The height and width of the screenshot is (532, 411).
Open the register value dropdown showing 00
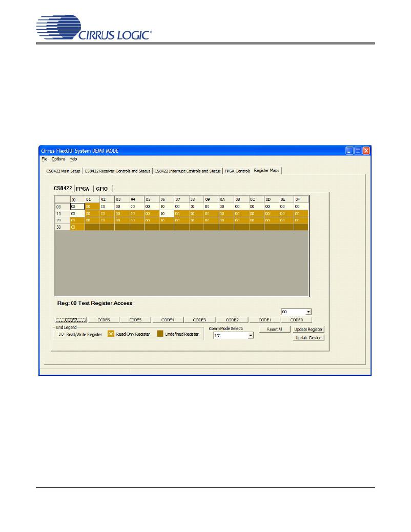coord(296,312)
